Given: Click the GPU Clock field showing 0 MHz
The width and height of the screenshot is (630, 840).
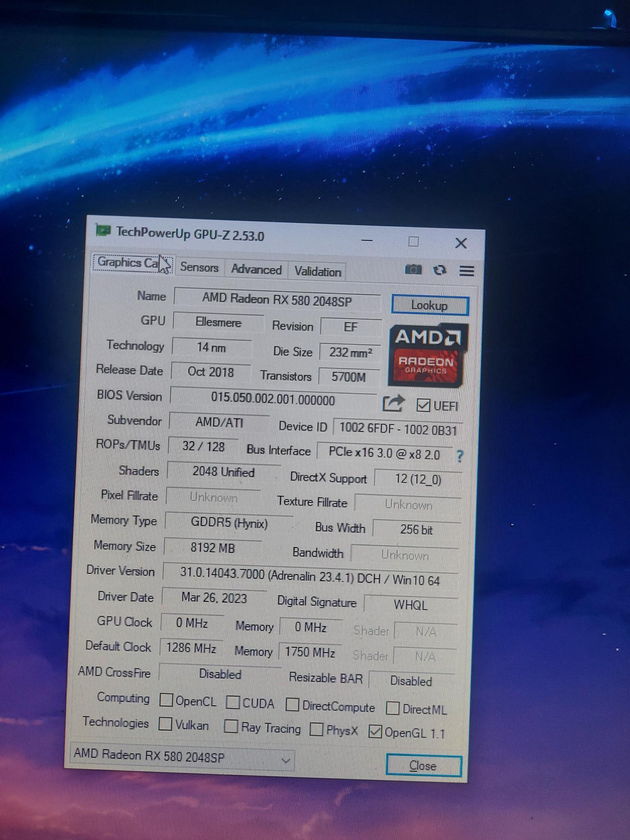Looking at the screenshot, I should point(192,623).
